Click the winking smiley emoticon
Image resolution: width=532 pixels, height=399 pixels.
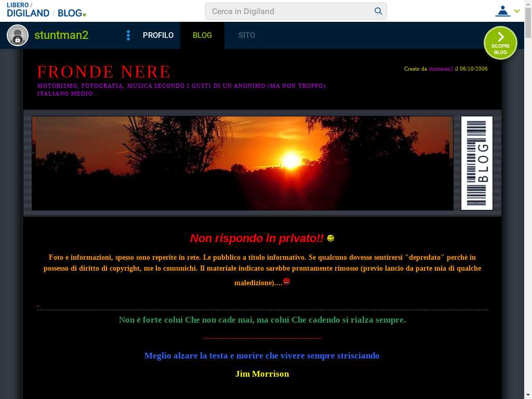pos(330,238)
